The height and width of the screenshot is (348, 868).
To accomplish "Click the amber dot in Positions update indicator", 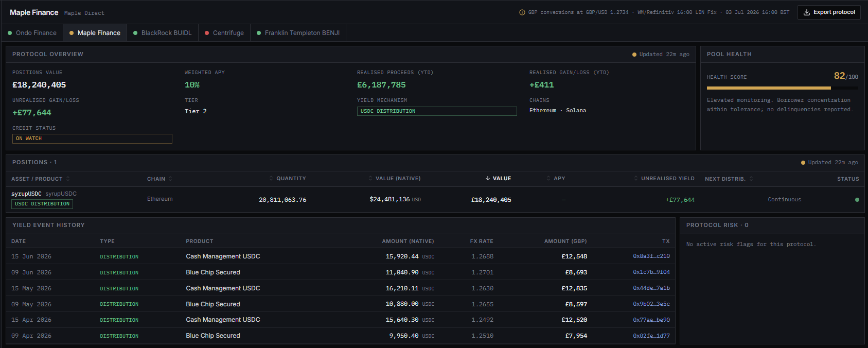I will pos(803,163).
